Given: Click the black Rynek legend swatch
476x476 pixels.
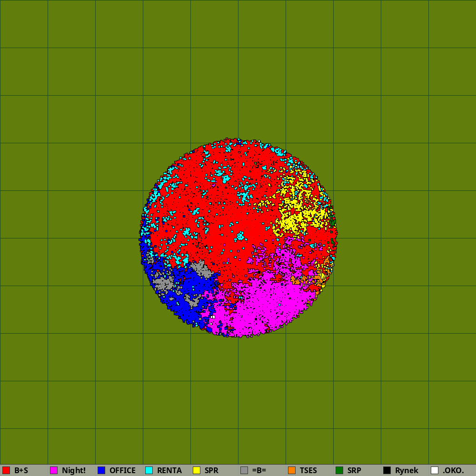Looking at the screenshot, I should coord(387,470).
